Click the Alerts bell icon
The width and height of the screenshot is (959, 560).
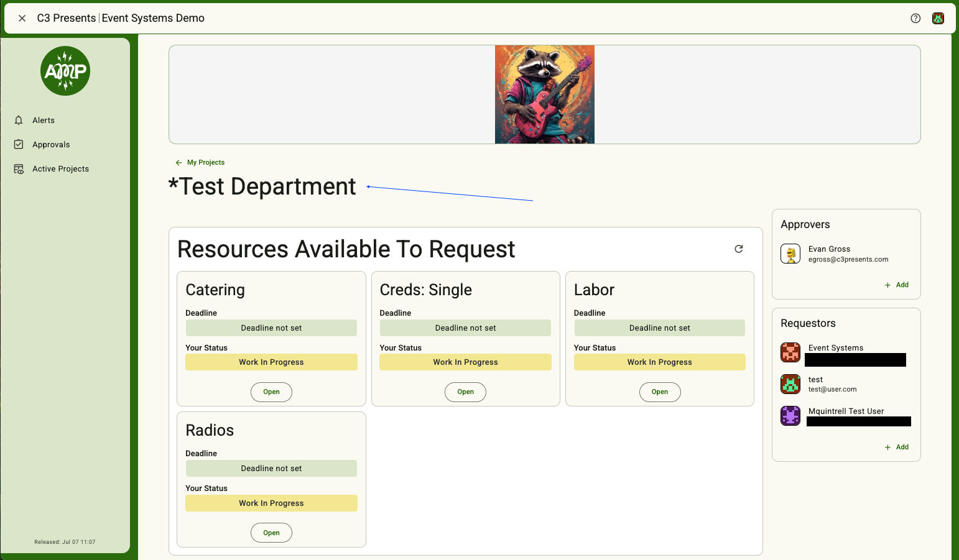tap(19, 120)
